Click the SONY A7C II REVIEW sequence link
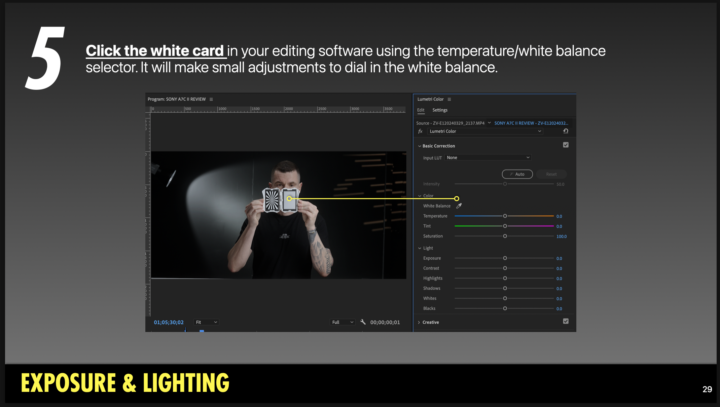This screenshot has width=720, height=407. [x=531, y=123]
